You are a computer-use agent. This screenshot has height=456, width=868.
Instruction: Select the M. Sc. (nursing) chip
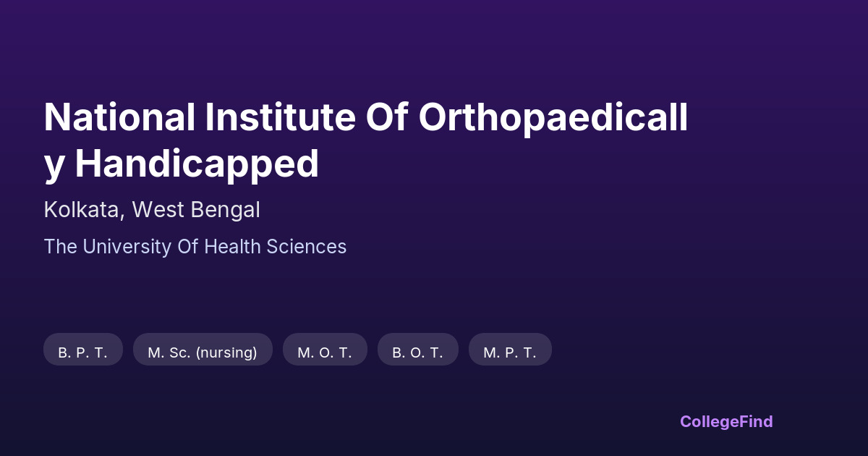tap(203, 352)
